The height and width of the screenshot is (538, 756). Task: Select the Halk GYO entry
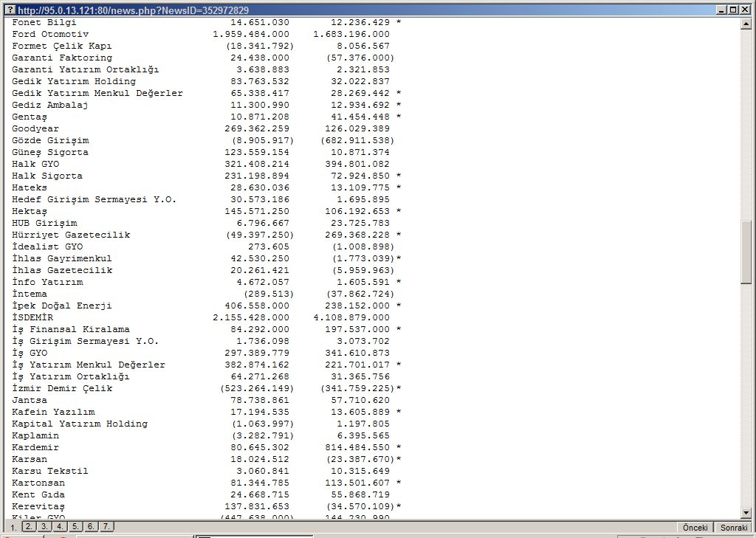pyautogui.click(x=35, y=164)
